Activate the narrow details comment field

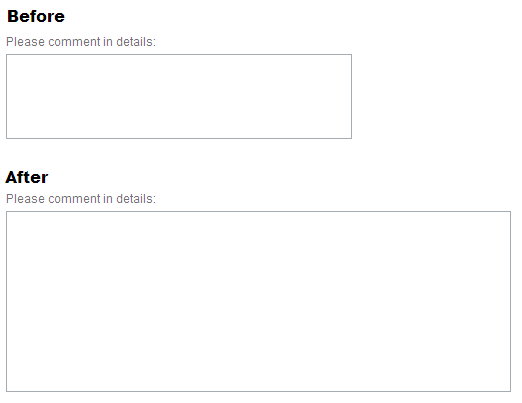pyautogui.click(x=179, y=96)
